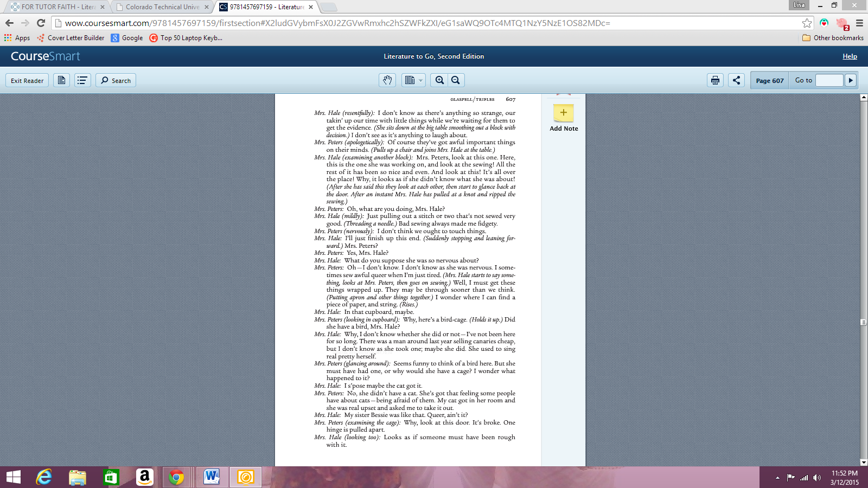Click the Chrome taskbar icon
The image size is (868, 488).
pos(176,477)
